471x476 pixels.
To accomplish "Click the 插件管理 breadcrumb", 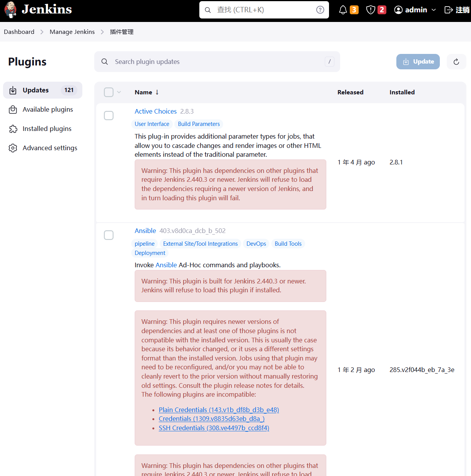I will (x=122, y=32).
